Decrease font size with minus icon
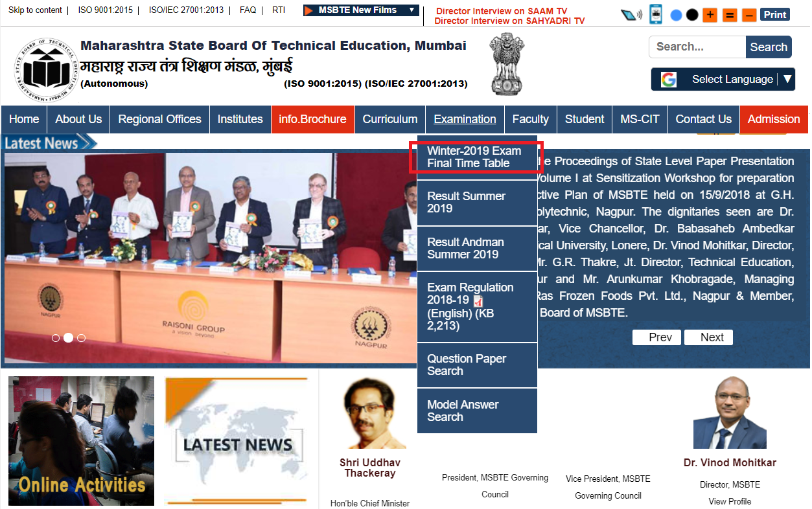Screen dimensions: 812x509 click(749, 15)
